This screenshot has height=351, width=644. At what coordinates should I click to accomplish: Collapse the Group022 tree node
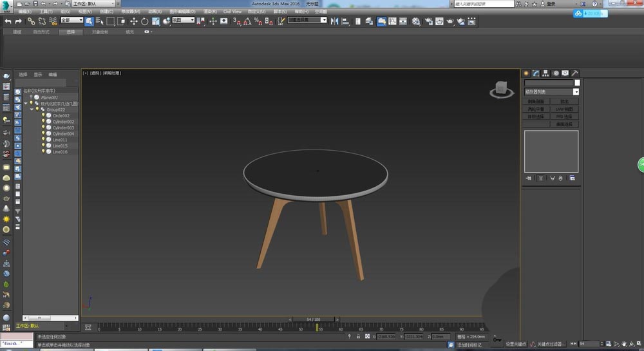(31, 109)
